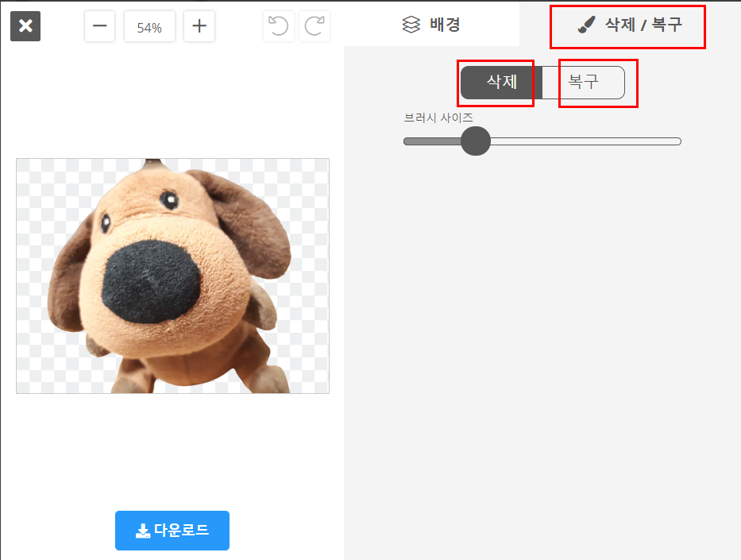Redo the last edit
741x560 pixels.
click(315, 26)
